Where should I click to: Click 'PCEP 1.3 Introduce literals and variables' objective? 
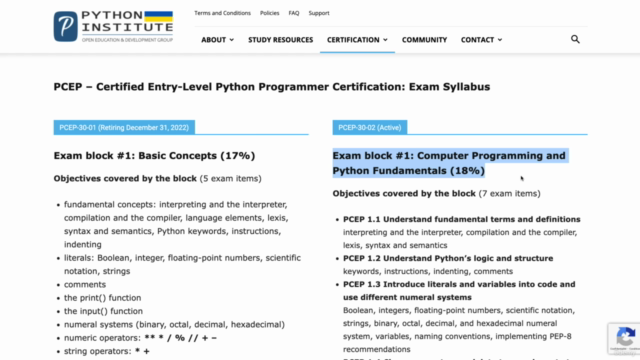pyautogui.click(x=459, y=291)
